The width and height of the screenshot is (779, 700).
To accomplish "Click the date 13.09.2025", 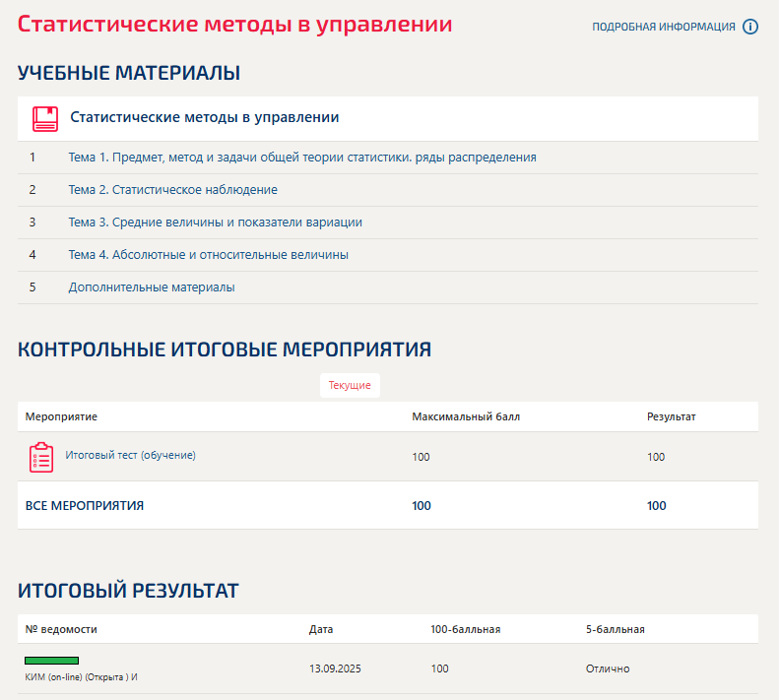I will [335, 668].
